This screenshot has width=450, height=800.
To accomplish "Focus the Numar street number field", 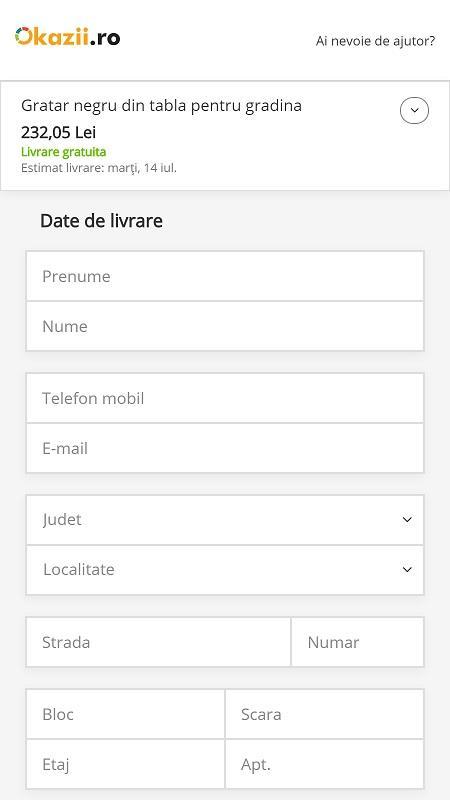I will coord(358,642).
